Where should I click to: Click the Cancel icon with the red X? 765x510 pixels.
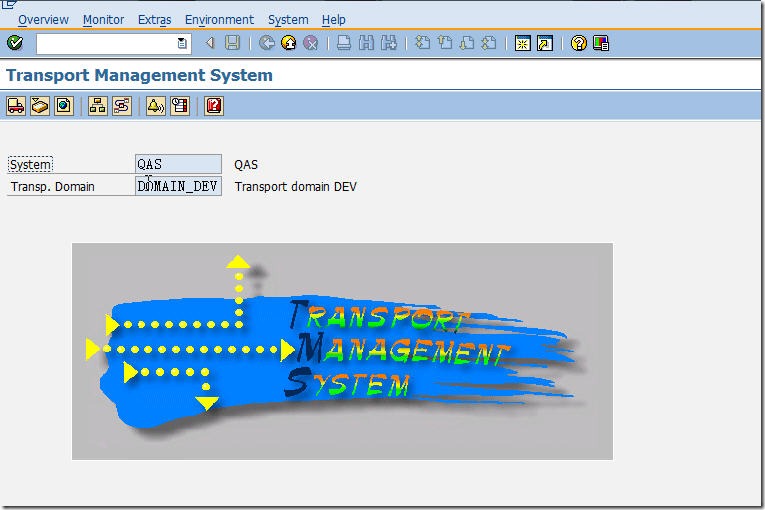[x=311, y=43]
